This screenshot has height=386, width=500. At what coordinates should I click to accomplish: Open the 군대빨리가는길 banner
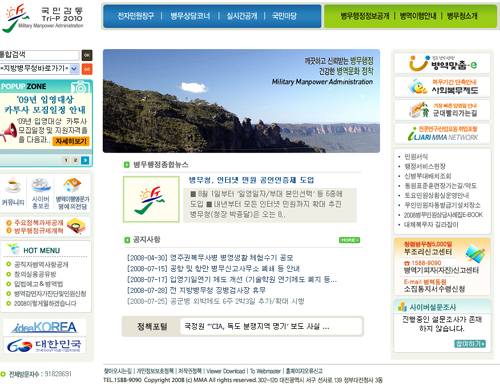pyautogui.click(x=442, y=110)
